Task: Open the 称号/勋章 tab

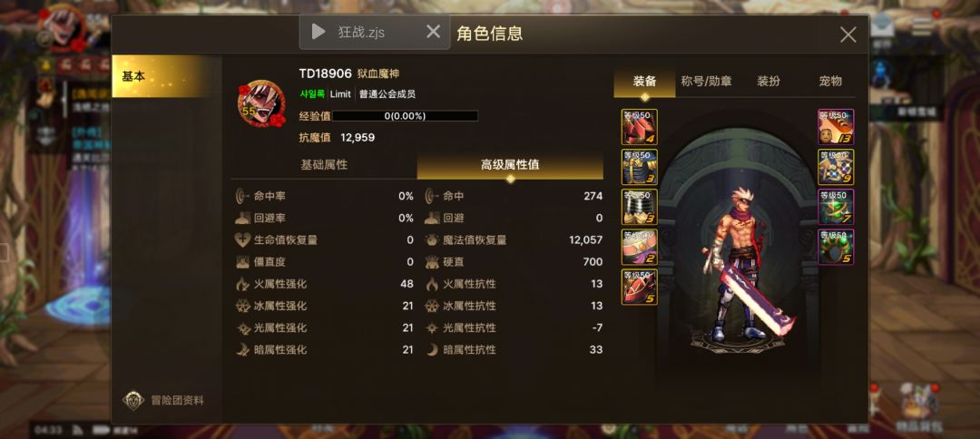Action: click(706, 82)
